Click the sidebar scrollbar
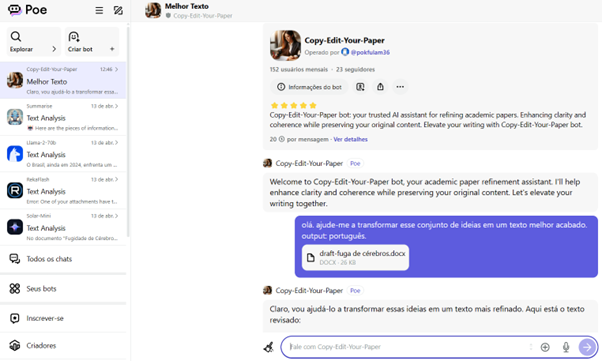602x361 pixels. tap(128, 131)
